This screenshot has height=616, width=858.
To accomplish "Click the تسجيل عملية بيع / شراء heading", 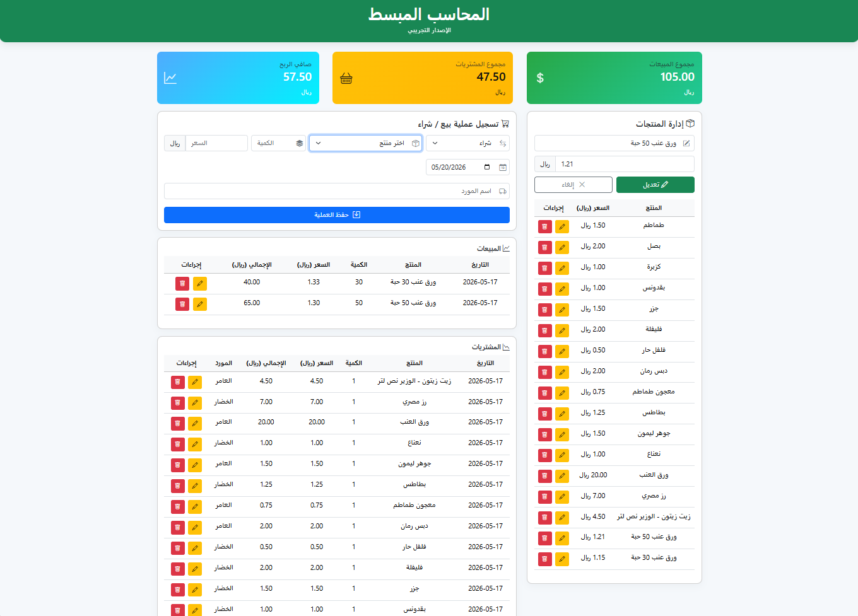I will click(x=463, y=124).
